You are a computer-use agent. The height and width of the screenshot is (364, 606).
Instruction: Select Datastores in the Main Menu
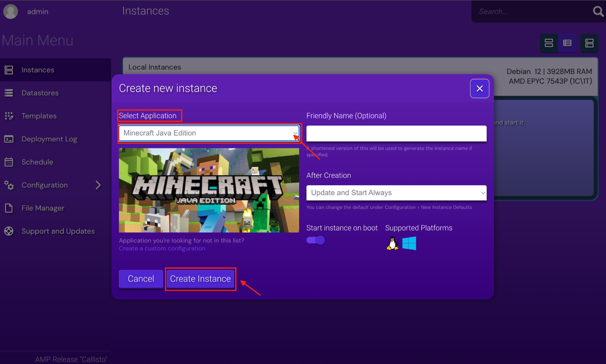9,93
